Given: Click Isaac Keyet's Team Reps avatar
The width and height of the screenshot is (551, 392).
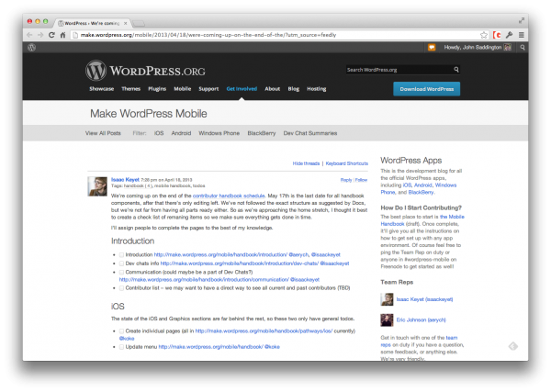Looking at the screenshot, I should point(387,299).
